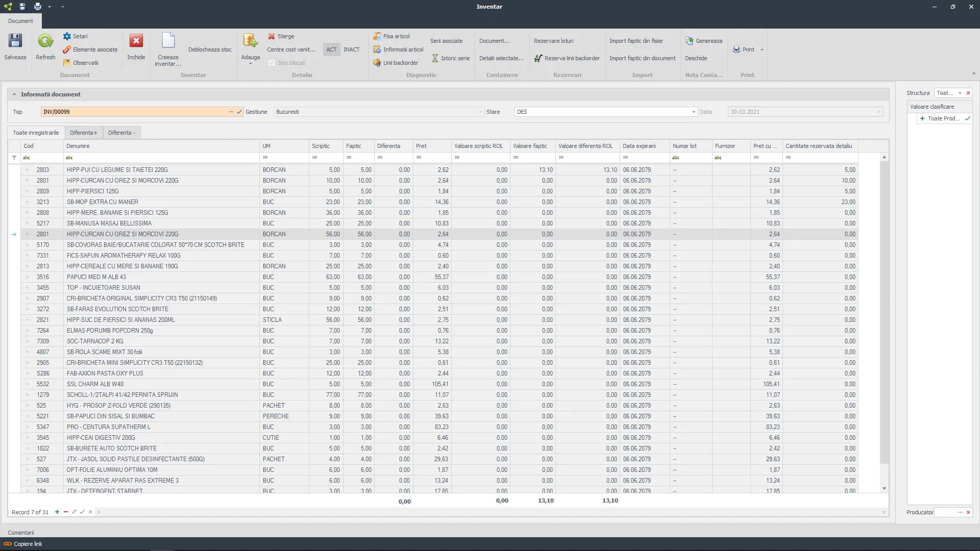Toggle the Stoc blocat checkbox
The height and width of the screenshot is (551, 980).
tap(272, 63)
